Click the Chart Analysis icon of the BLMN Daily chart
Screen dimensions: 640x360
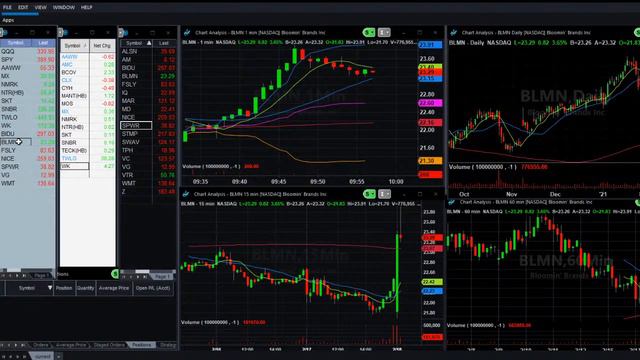click(x=453, y=32)
